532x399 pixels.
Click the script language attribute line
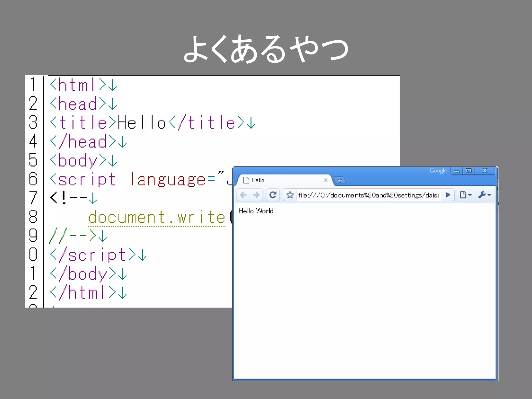tap(140, 179)
